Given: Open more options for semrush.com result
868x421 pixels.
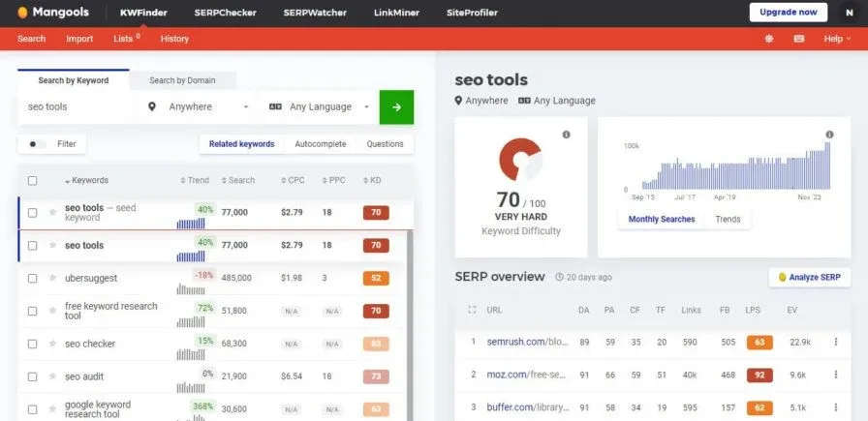Looking at the screenshot, I should coord(836,343).
